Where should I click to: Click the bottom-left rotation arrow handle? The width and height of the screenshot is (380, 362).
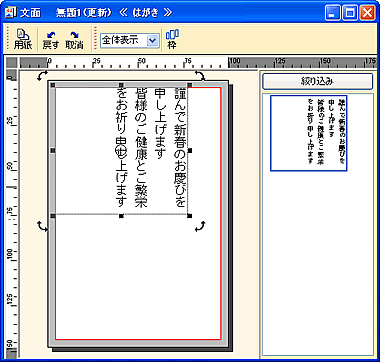(x=42, y=226)
